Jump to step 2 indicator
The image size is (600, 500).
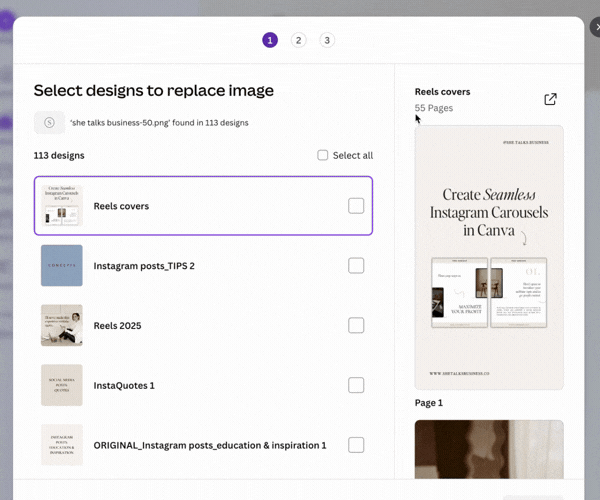point(298,40)
